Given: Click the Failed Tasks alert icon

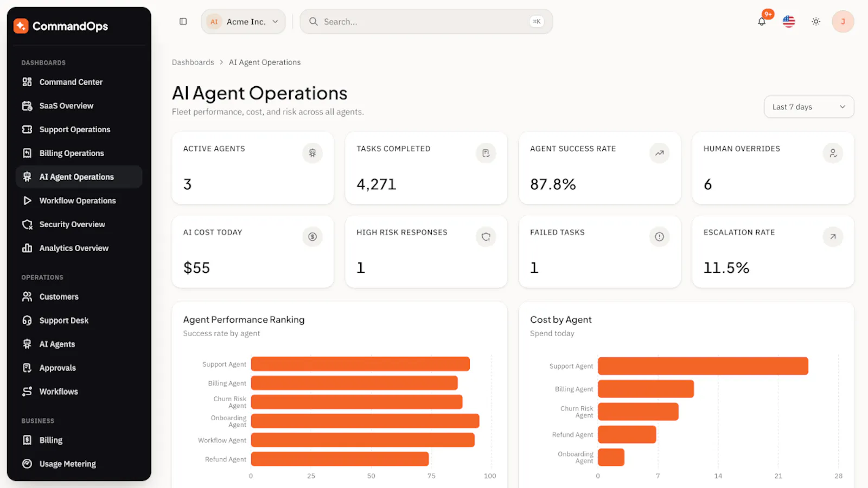Looking at the screenshot, I should (660, 237).
